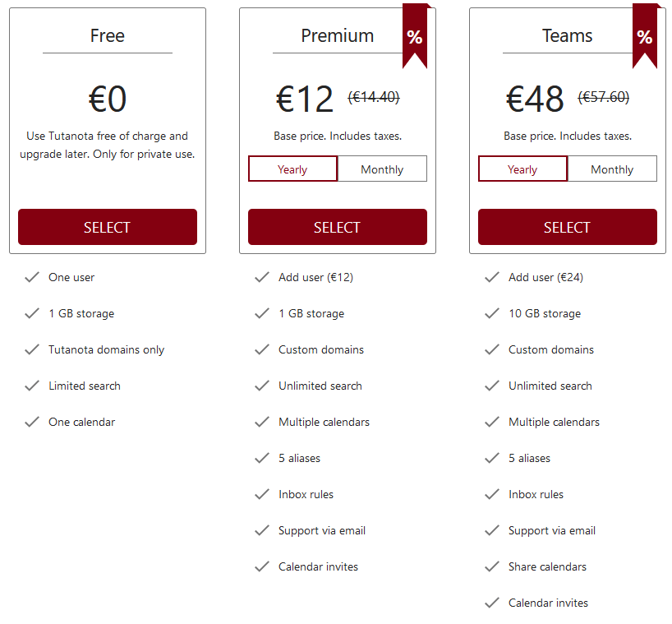672x624 pixels.
Task: Click the Teams discount percent ribbon icon
Action: [645, 36]
